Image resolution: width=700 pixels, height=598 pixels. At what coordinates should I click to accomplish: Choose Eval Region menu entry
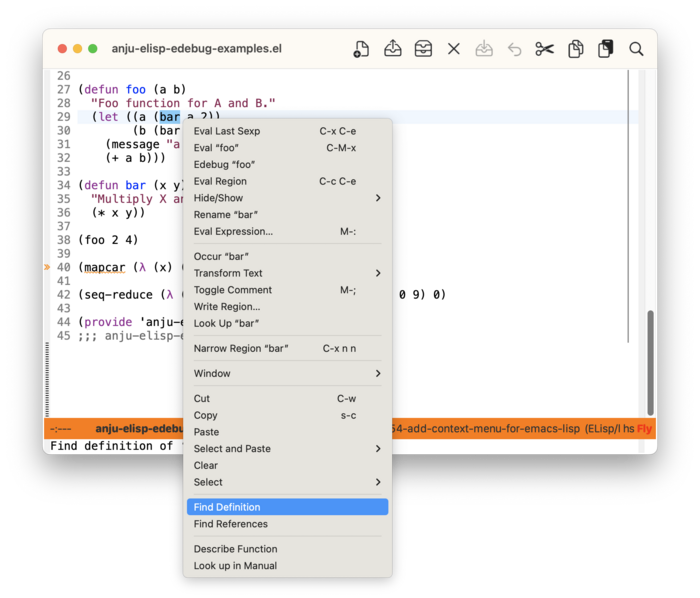287,181
